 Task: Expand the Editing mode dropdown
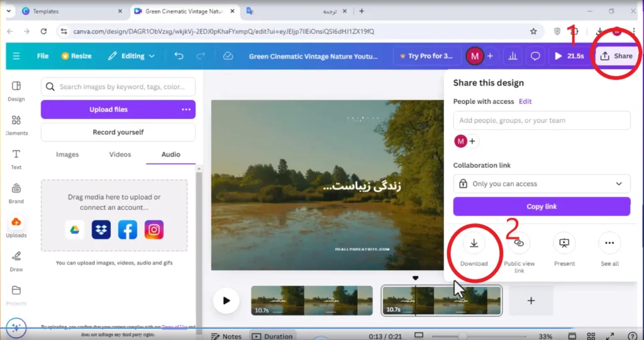click(x=131, y=56)
